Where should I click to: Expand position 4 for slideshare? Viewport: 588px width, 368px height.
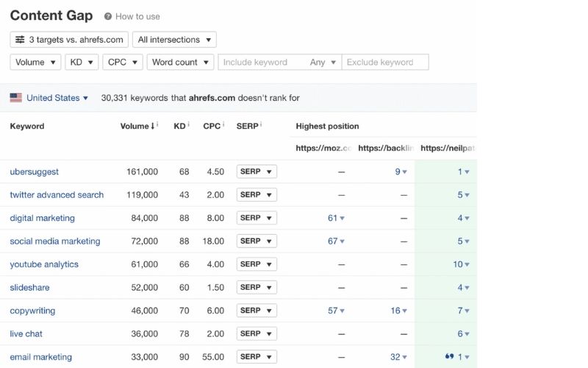[464, 288]
